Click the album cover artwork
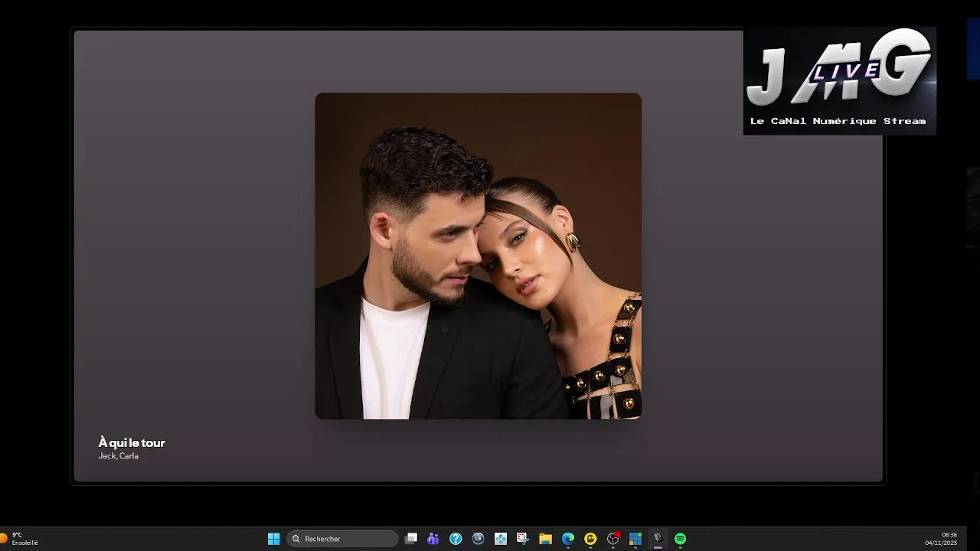 coord(478,256)
